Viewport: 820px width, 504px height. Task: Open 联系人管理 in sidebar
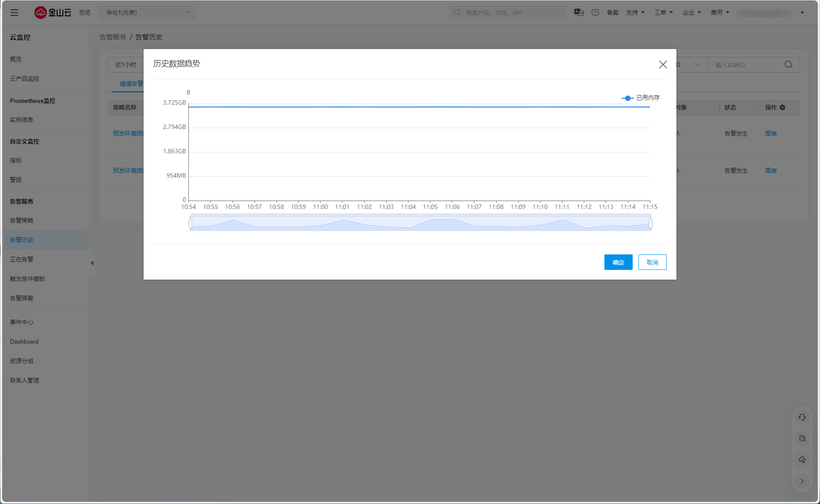(25, 380)
